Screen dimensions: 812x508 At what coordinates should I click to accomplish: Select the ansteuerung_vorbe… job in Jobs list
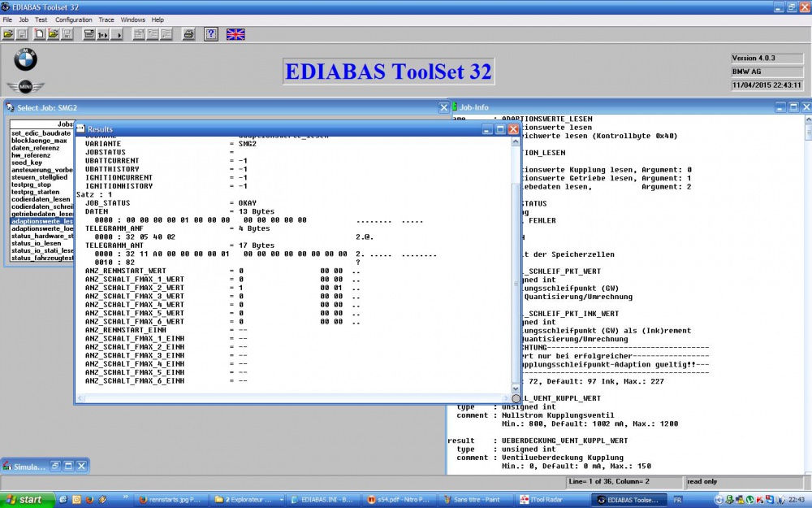tap(41, 170)
